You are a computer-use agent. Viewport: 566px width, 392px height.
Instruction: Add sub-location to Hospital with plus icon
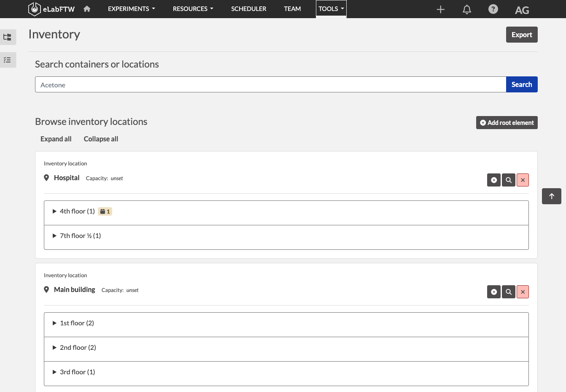coord(494,180)
